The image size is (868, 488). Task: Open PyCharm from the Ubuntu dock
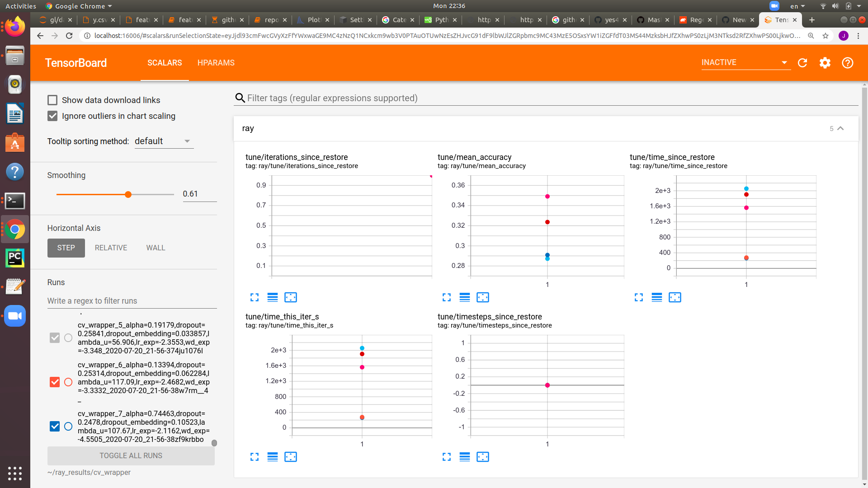click(x=15, y=258)
